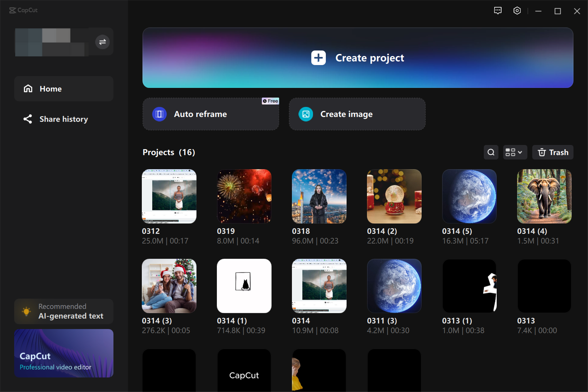Viewport: 588px width, 392px height.
Task: Open the Trash
Action: pos(553,152)
